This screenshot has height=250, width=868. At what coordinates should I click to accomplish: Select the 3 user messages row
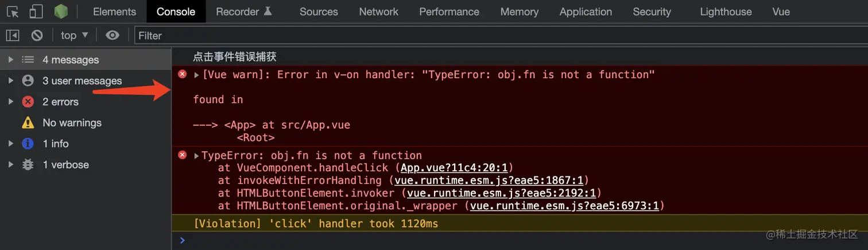point(82,81)
